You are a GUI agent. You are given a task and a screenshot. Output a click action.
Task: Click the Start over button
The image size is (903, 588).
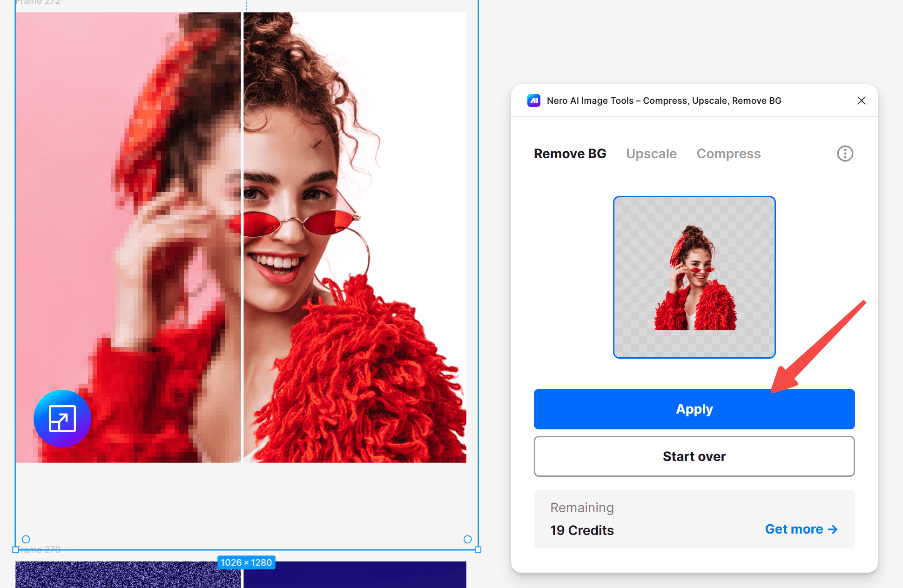(x=694, y=456)
